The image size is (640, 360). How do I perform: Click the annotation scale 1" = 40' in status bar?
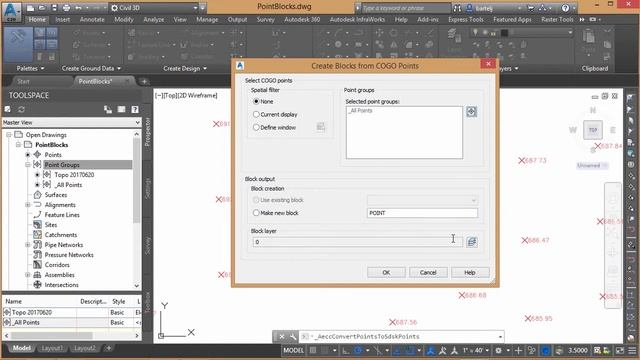point(476,350)
